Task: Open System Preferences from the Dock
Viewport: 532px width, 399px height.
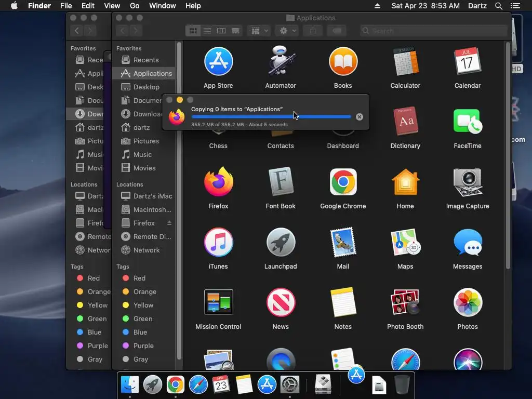Action: pyautogui.click(x=289, y=385)
